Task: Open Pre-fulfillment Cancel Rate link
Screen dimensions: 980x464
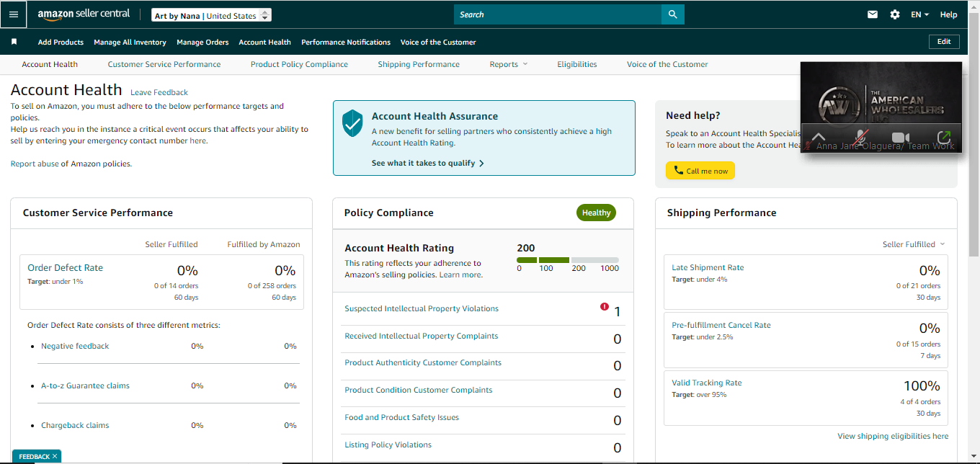Action: point(721,325)
